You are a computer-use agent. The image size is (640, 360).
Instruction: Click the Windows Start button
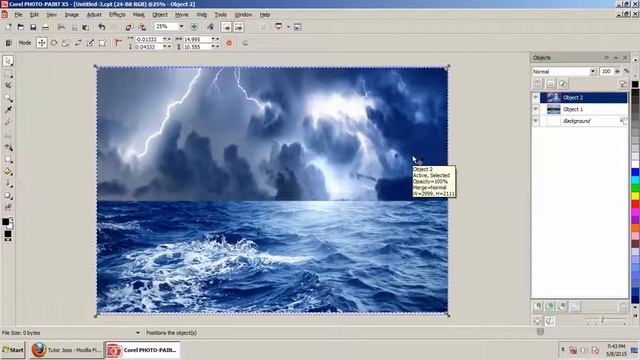[x=13, y=350]
